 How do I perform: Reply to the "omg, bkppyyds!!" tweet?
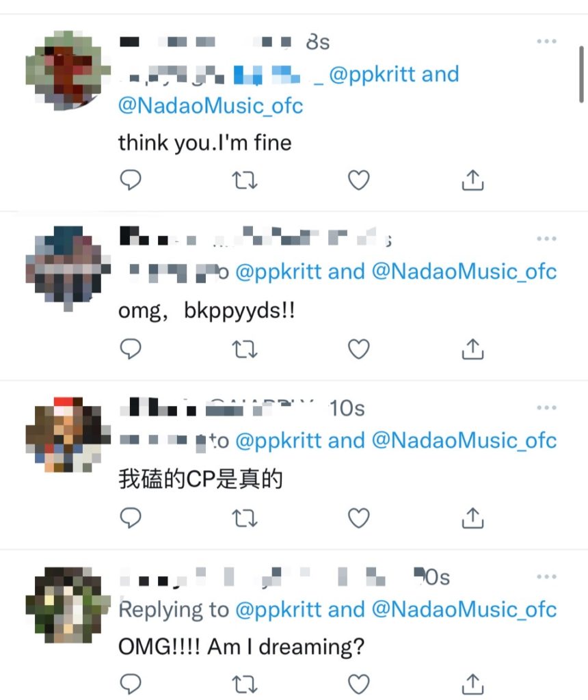pyautogui.click(x=131, y=349)
